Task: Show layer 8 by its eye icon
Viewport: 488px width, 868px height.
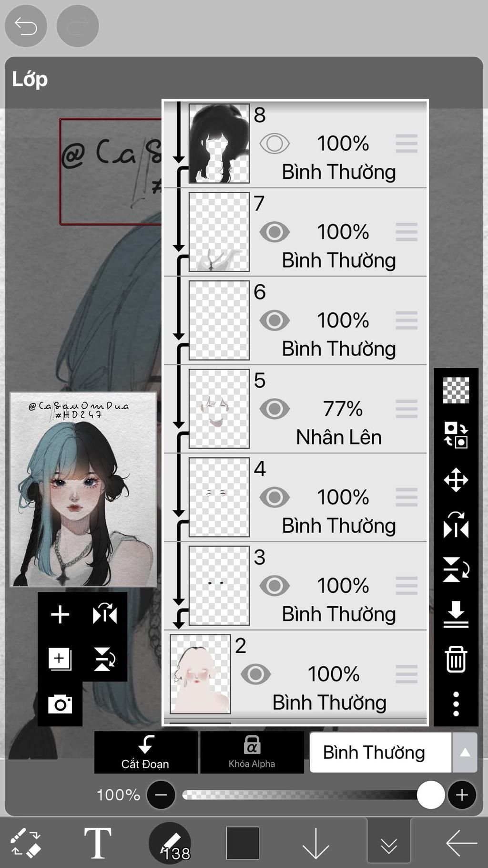Action: [x=274, y=144]
